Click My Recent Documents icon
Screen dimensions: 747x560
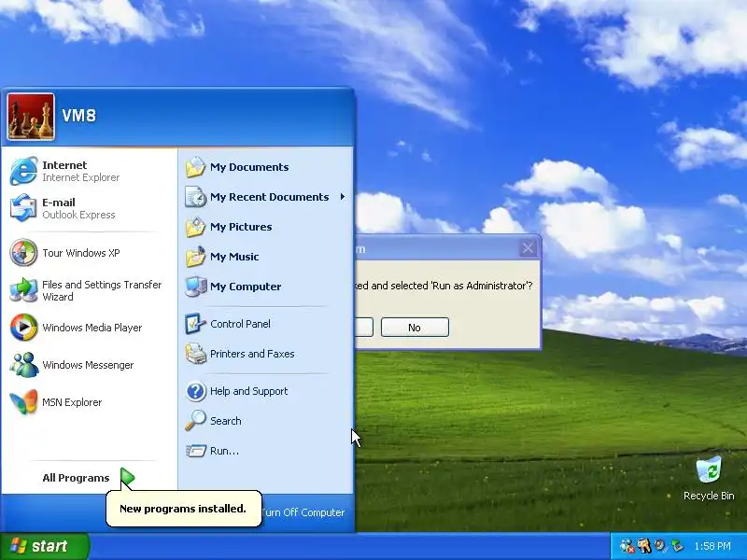[x=195, y=197]
